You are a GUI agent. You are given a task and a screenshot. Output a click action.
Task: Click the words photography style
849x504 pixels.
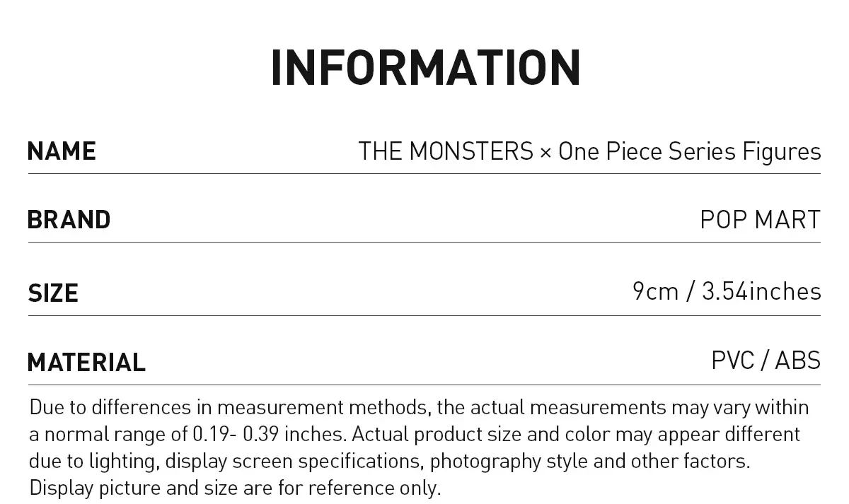click(509, 461)
